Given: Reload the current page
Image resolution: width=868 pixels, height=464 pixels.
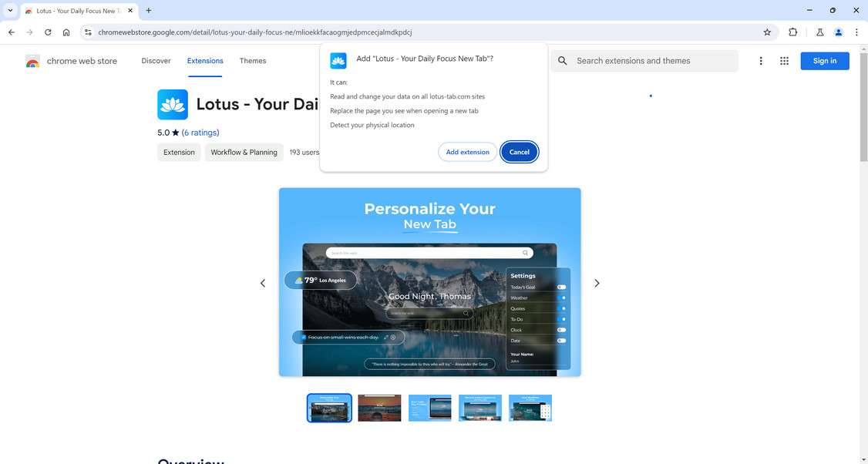Looking at the screenshot, I should pyautogui.click(x=47, y=32).
